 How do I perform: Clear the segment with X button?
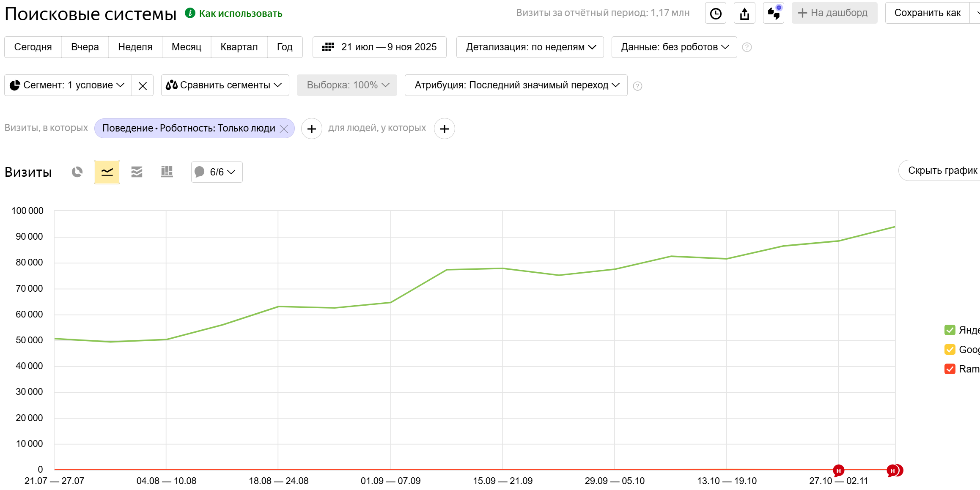(x=143, y=86)
